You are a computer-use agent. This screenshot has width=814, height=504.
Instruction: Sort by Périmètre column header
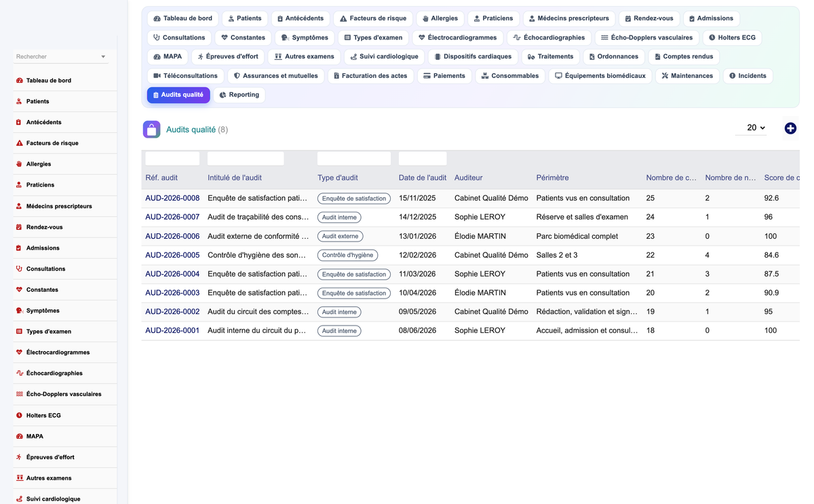pos(552,178)
